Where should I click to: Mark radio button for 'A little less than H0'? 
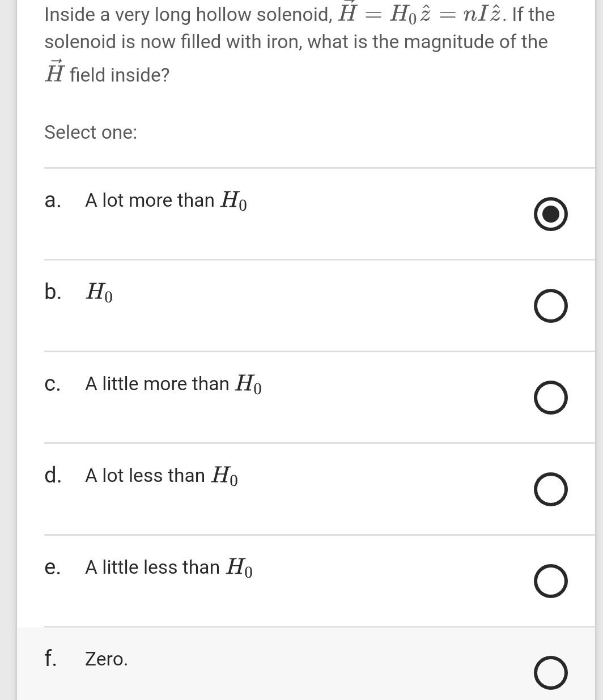[x=550, y=581]
